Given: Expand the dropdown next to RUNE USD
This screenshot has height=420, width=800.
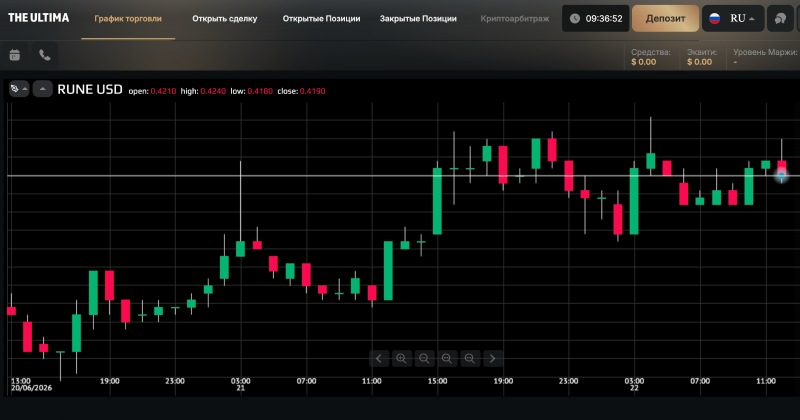Looking at the screenshot, I should [x=42, y=89].
